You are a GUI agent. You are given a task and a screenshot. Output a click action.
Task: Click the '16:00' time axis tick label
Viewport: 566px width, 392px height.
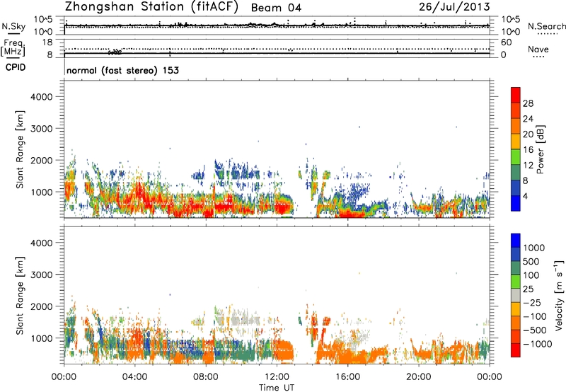[x=347, y=377]
